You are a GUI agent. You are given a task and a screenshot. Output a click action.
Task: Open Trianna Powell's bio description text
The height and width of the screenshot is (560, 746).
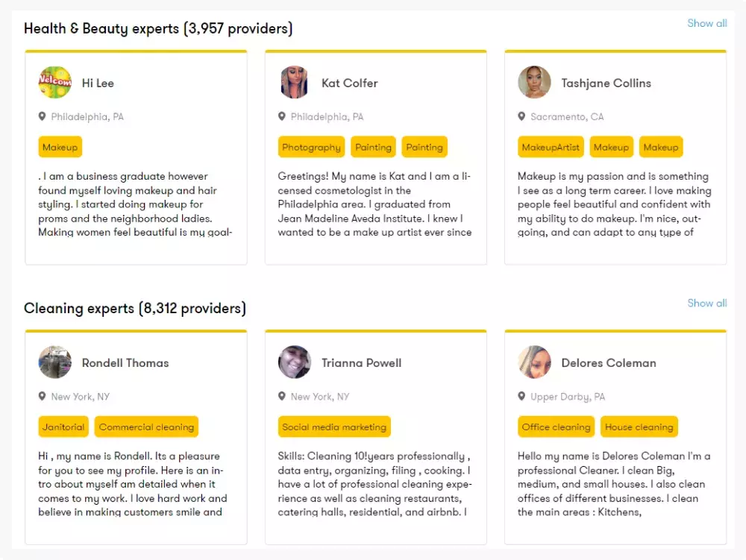coord(374,484)
